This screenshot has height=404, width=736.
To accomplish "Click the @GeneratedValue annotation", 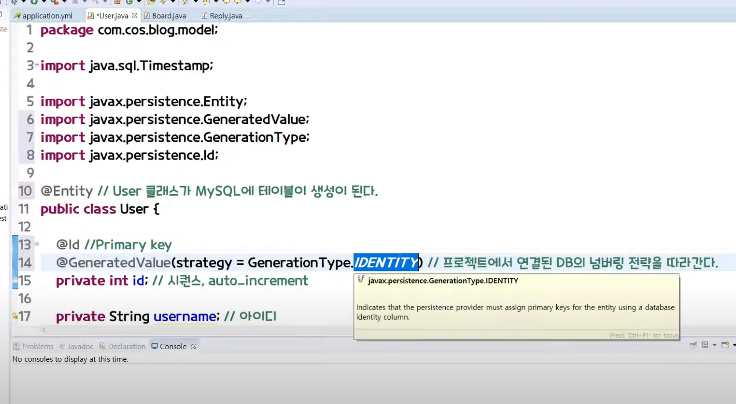I will point(113,262).
